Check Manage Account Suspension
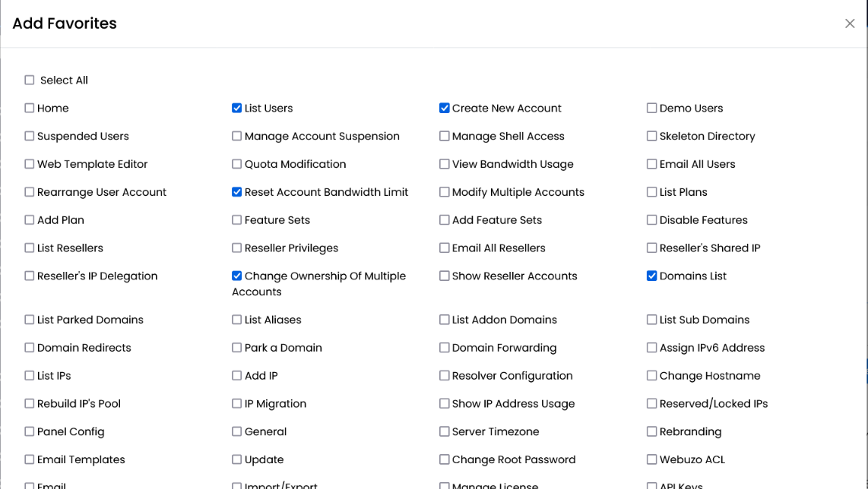 (236, 136)
